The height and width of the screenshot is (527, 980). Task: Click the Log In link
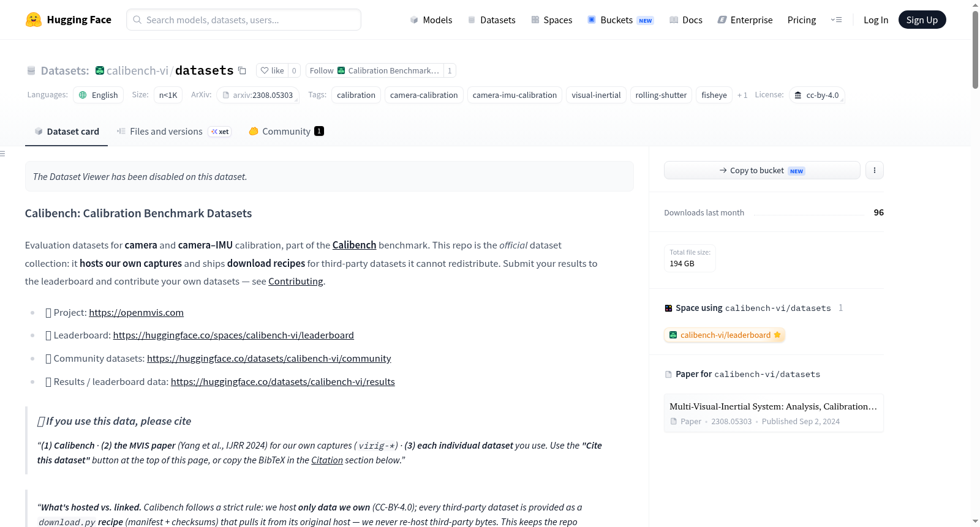(876, 20)
